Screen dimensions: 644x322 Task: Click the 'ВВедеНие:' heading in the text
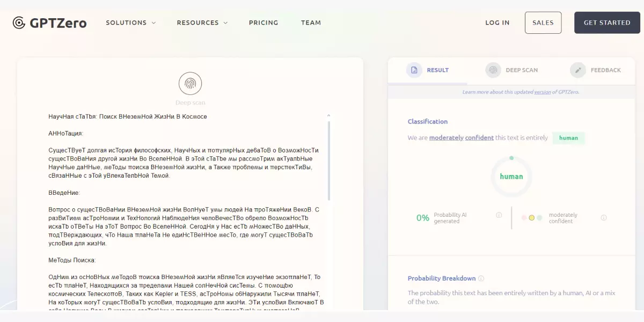(x=64, y=192)
